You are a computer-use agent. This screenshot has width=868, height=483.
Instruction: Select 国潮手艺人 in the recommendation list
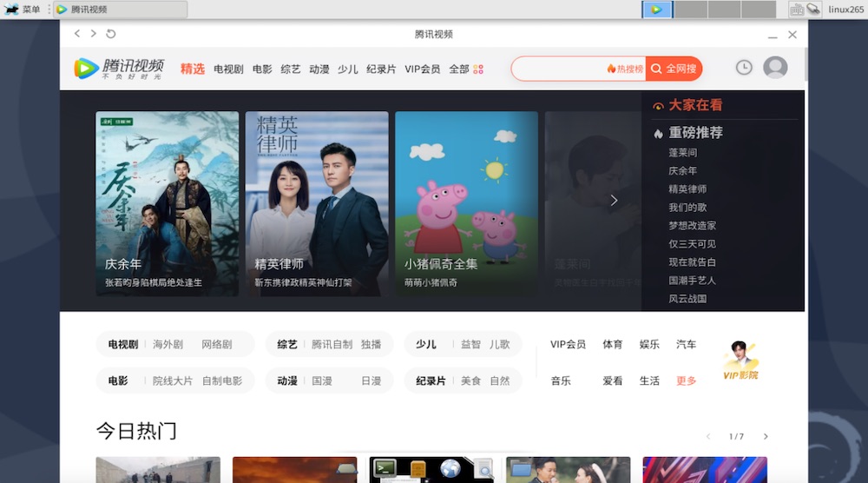[x=692, y=281]
